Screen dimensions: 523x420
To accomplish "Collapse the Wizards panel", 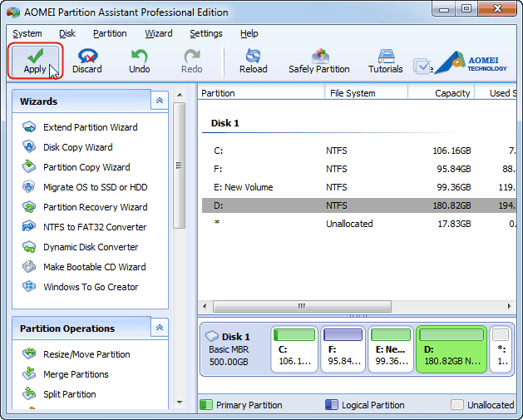I will coord(160,101).
